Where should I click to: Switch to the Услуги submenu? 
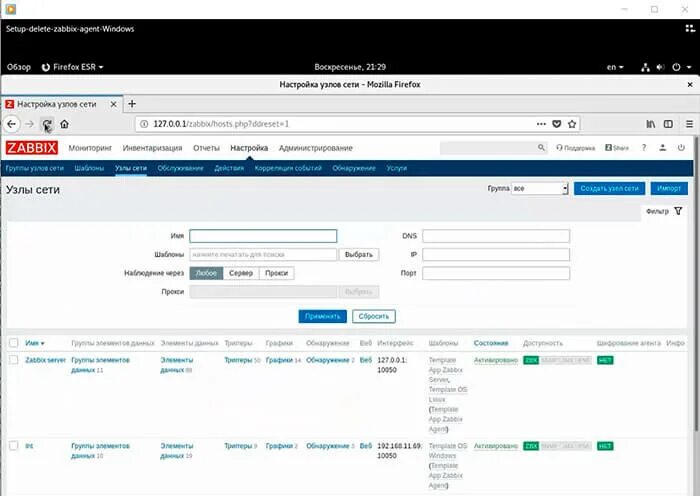[396, 168]
